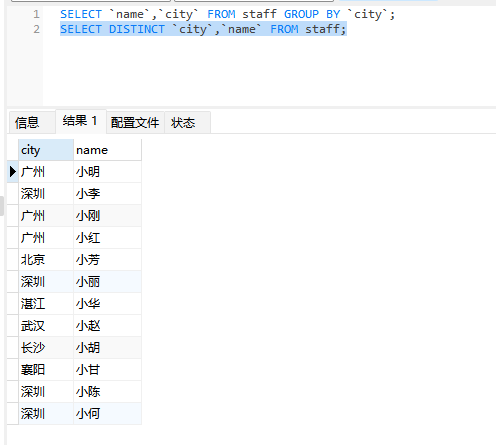This screenshot has width=496, height=445.
Task: Click line number 1 in the gutter
Action: pos(36,14)
